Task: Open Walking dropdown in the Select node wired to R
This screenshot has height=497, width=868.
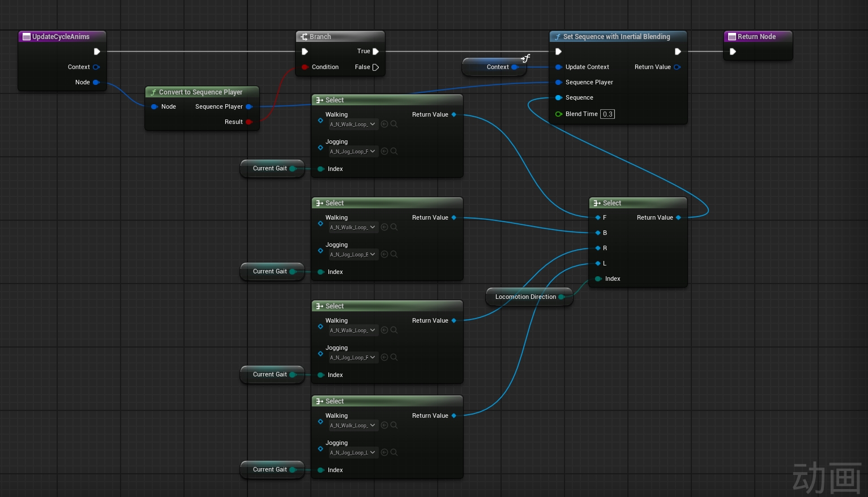Action: (353, 330)
